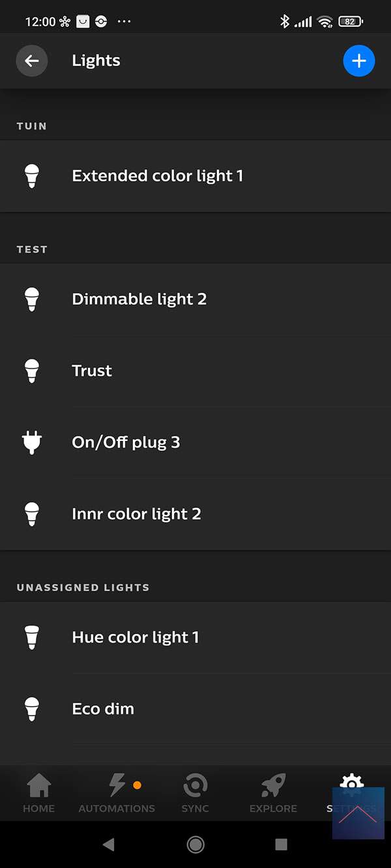Tap the back arrow button
Screen dimensions: 391x868
pos(31,61)
